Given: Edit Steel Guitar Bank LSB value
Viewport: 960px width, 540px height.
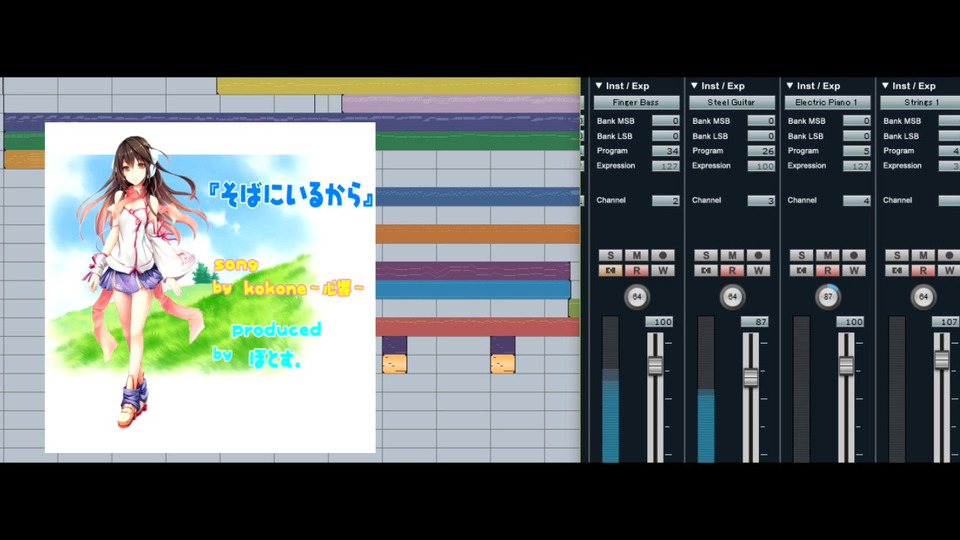Looking at the screenshot, I should point(761,136).
